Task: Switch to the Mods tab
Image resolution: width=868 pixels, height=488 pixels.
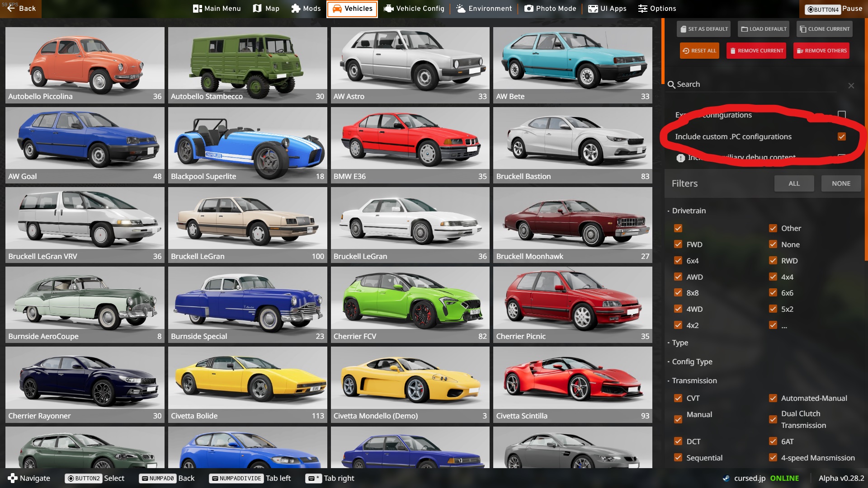Action: click(306, 9)
